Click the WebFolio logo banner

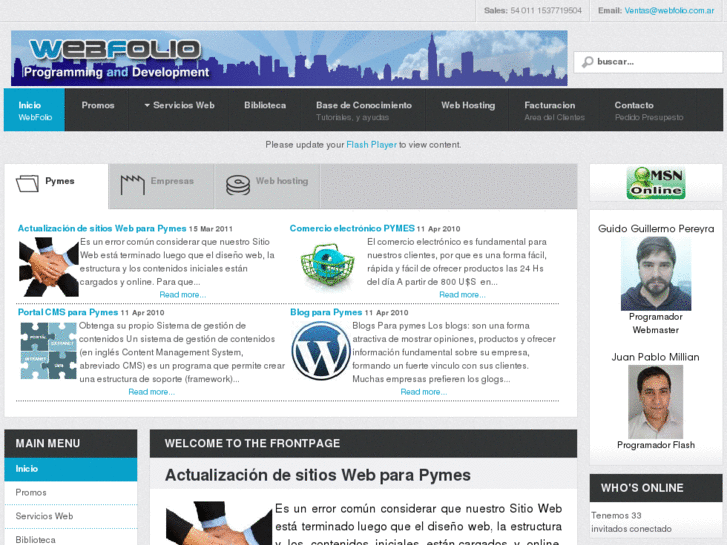click(x=289, y=58)
